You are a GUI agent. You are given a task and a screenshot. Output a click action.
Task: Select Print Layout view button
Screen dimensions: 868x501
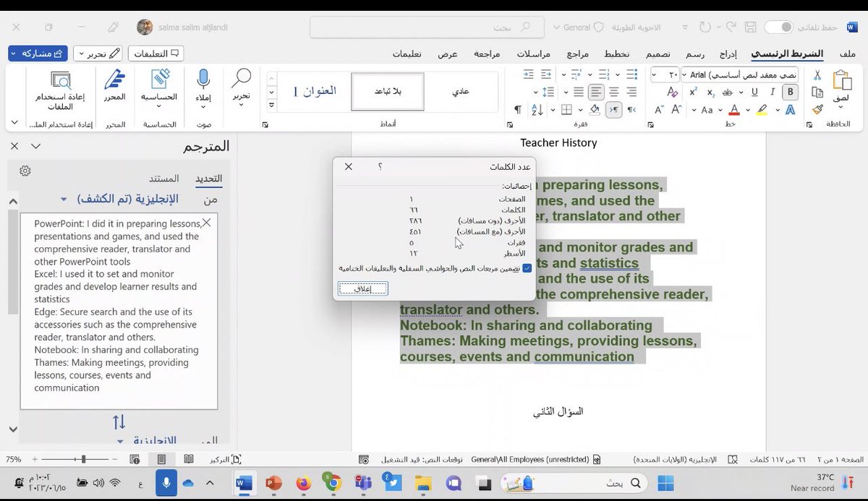click(161, 459)
